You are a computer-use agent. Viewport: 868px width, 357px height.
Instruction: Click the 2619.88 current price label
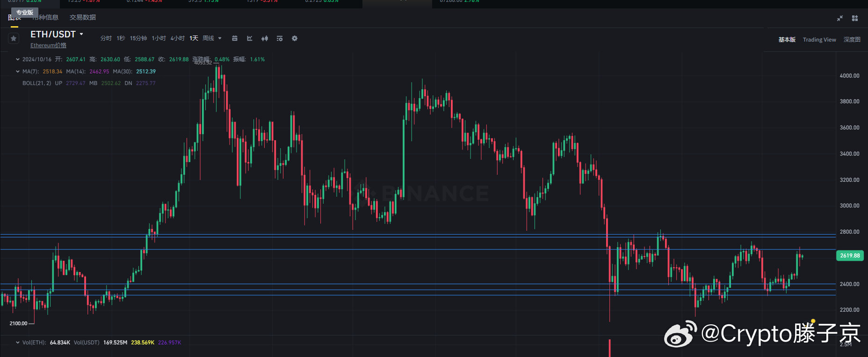coord(850,256)
